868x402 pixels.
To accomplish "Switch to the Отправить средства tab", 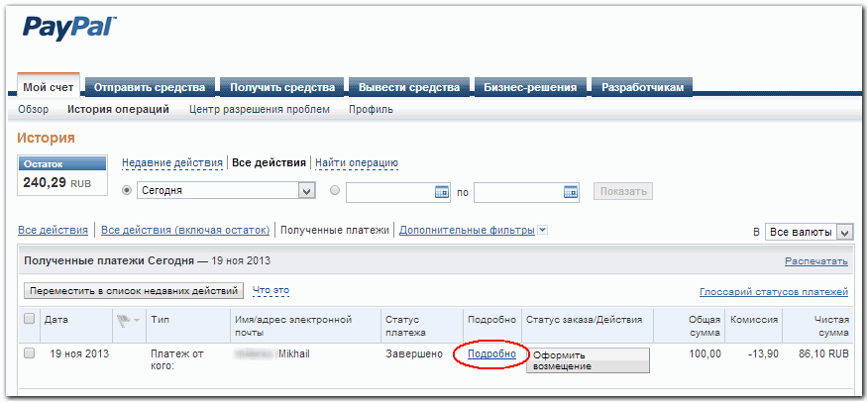I will 150,87.
